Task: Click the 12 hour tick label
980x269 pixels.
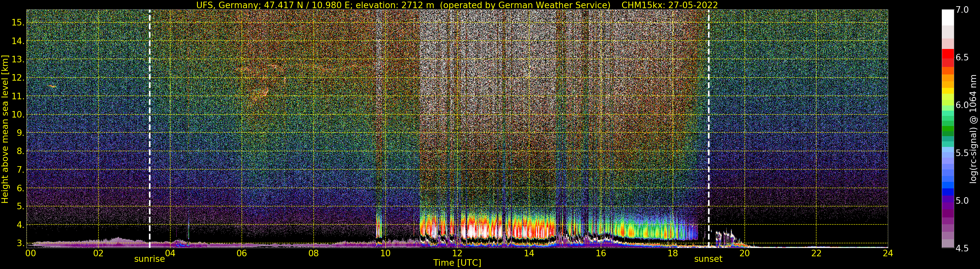Action: 457,253
